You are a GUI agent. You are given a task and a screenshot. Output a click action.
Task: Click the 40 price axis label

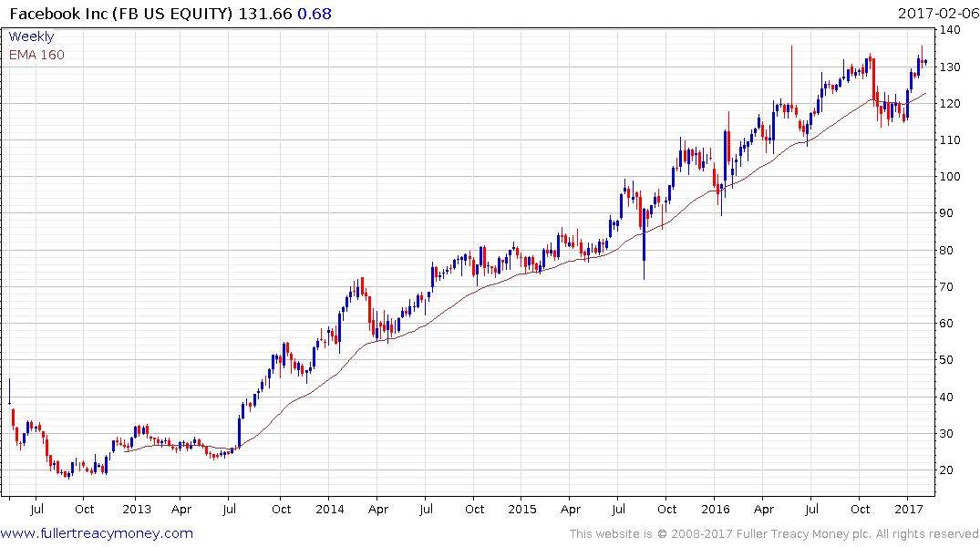tap(946, 397)
